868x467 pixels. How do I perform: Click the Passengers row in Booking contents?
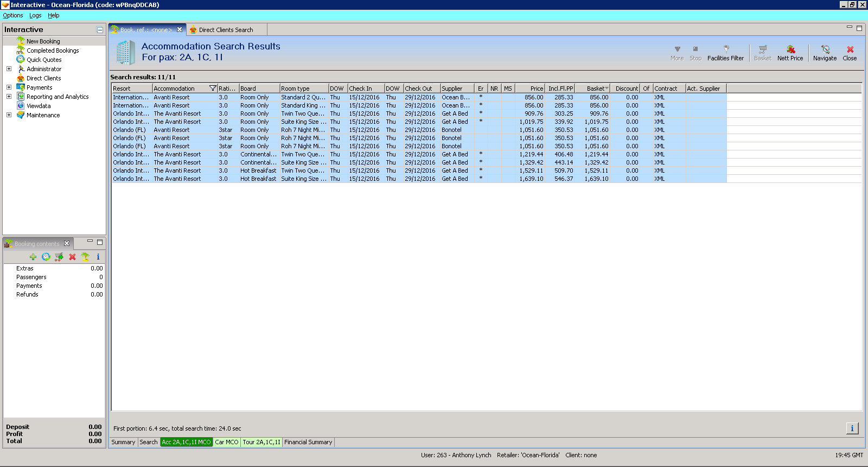[54, 277]
